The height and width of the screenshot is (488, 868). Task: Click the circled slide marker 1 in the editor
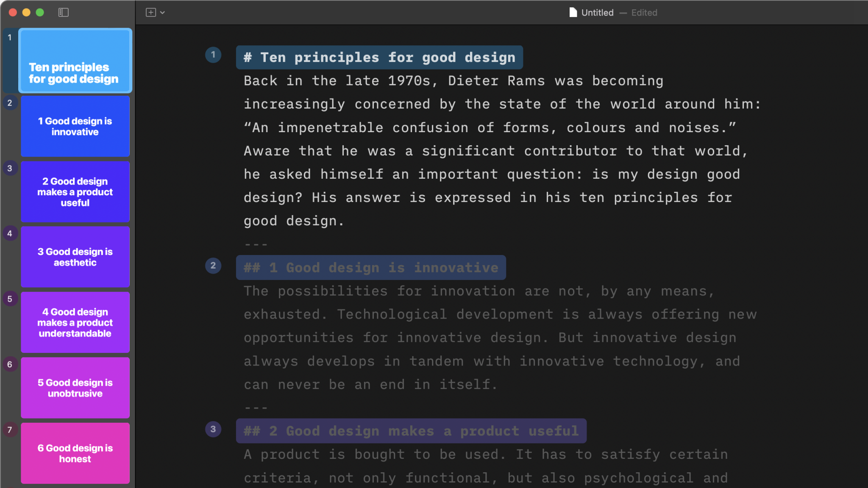tap(213, 55)
